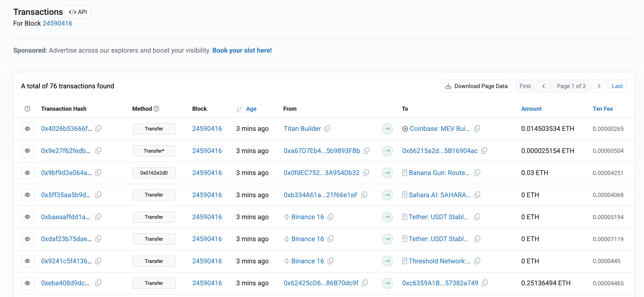
Task: Copy transaction hash 0x4026b53666f
Action: 98,128
